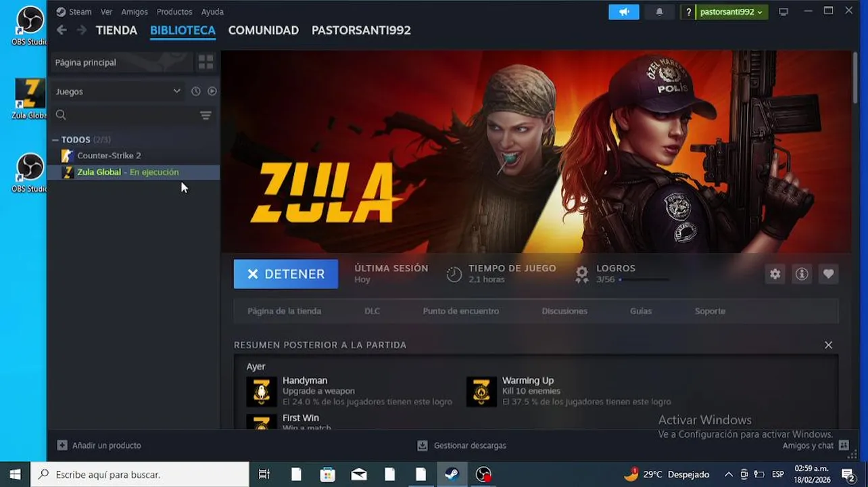
Task: Open Zula game info icon
Action: 802,274
